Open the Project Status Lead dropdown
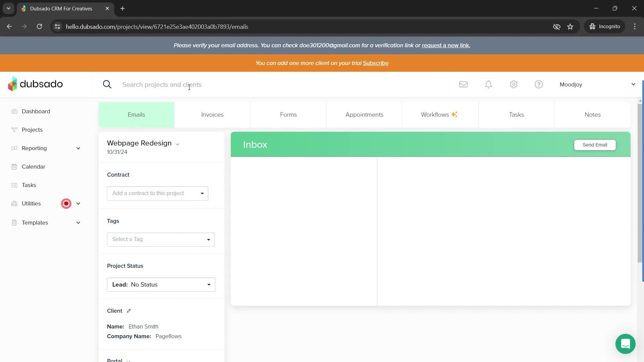This screenshot has width=644, height=362. click(161, 285)
